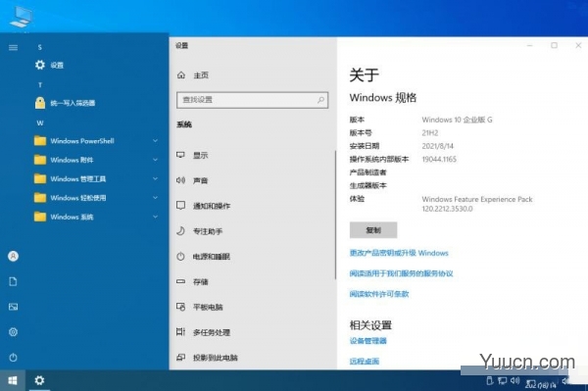Go to 主页 home in Settings
Viewport: 588px width, 391px height.
click(192, 75)
